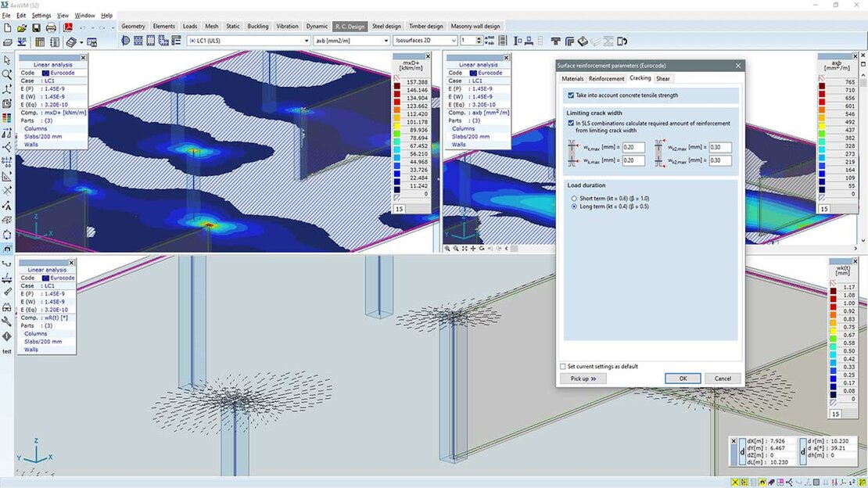Check 'Set current settings as default'

(563, 366)
